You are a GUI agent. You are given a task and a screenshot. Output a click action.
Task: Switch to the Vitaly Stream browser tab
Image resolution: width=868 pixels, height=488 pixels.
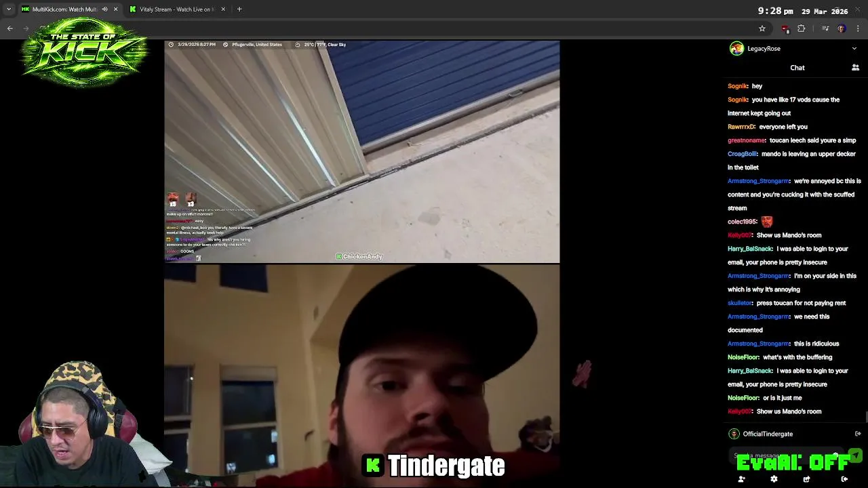pyautogui.click(x=178, y=9)
